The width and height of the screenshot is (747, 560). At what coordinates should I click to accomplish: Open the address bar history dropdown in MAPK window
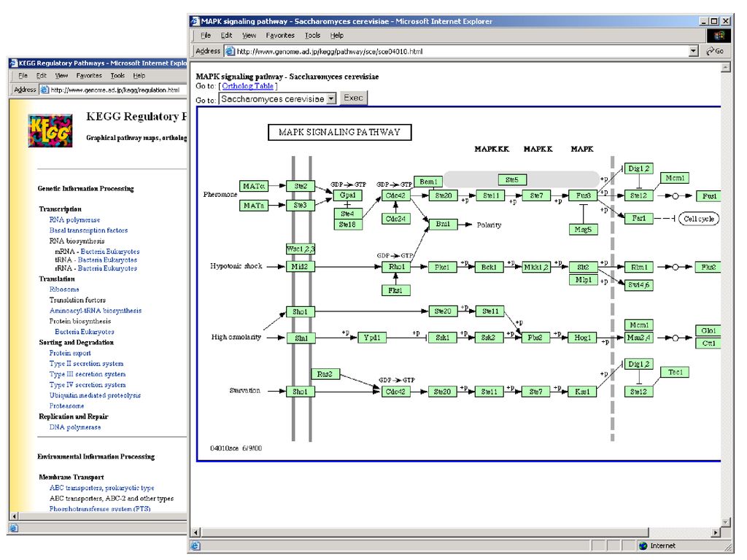click(694, 51)
